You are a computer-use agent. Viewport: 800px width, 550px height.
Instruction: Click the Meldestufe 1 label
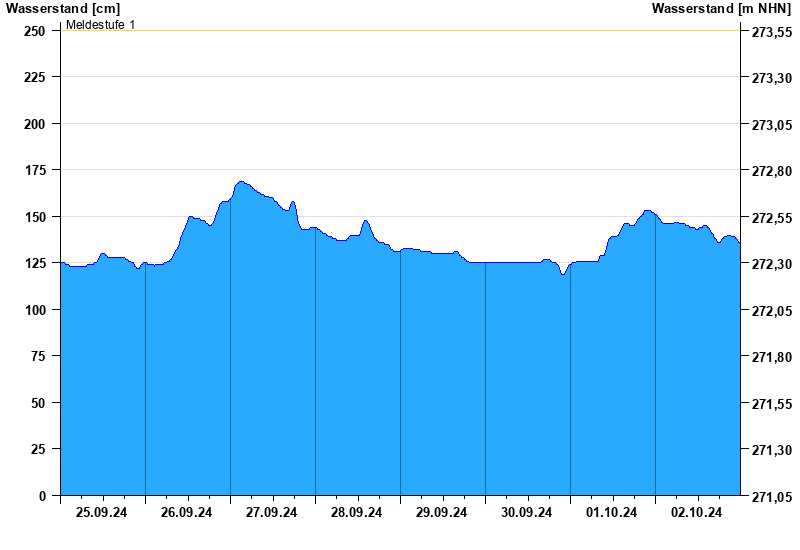[101, 24]
